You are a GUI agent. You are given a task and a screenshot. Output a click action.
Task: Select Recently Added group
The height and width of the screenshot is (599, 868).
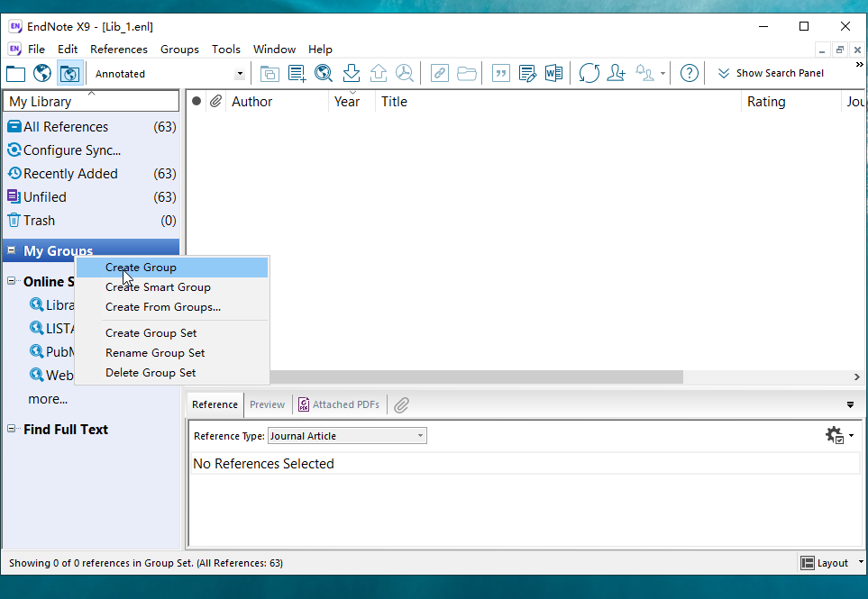(x=91, y=174)
